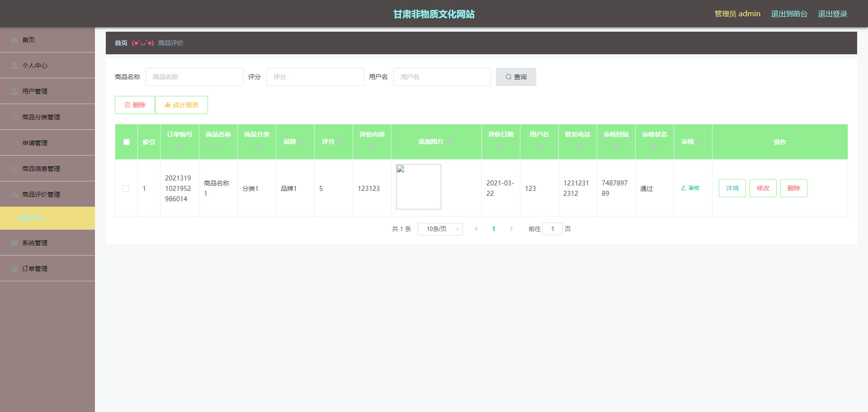Click the clock icon beside 商品分类管理
Screen dimensions: 868x412
tap(14, 118)
